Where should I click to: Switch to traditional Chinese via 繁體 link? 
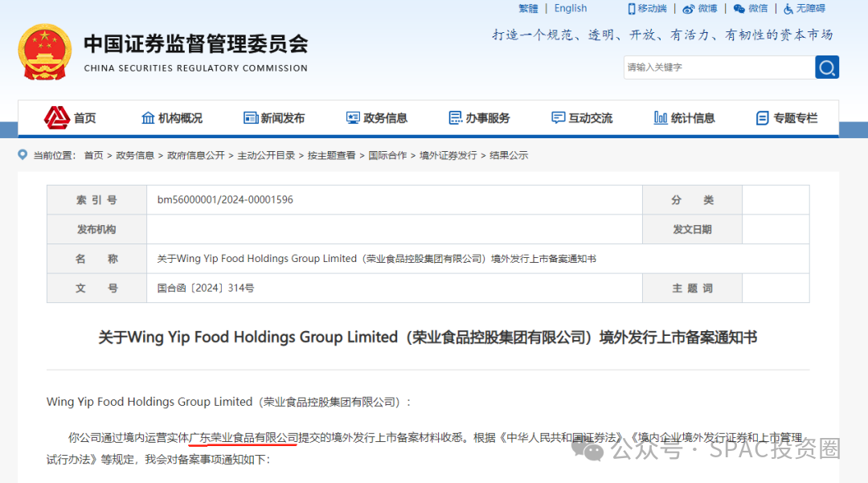(x=528, y=8)
